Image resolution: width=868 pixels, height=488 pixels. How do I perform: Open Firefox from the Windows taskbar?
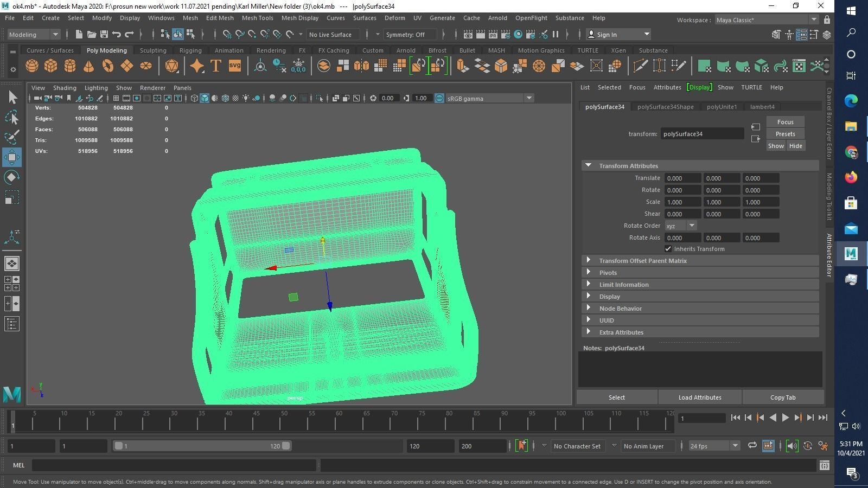(x=851, y=177)
